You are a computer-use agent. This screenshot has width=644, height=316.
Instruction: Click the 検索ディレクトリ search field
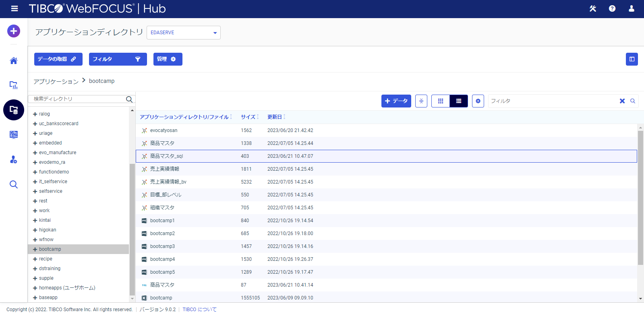point(79,99)
